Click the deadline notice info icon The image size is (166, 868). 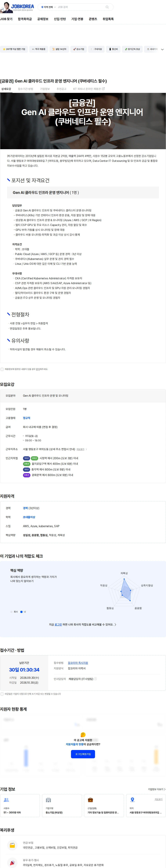click(x=2, y=694)
